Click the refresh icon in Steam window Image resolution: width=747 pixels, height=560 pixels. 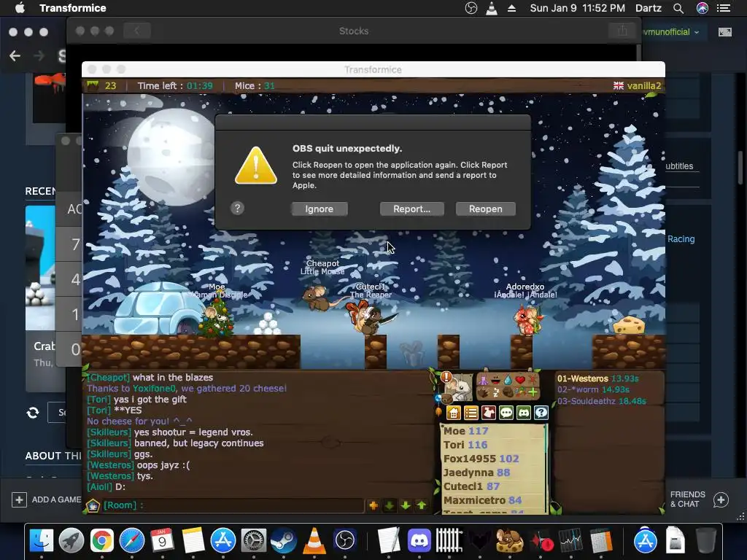[33, 413]
